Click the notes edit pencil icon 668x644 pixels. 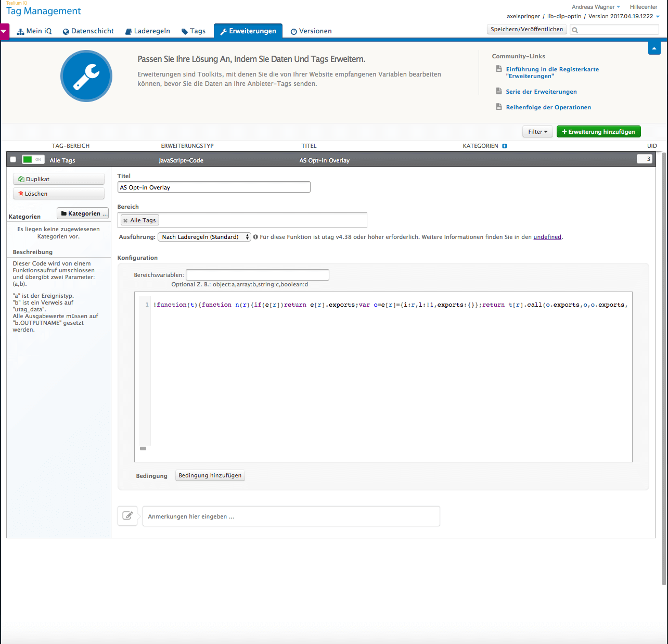click(127, 516)
